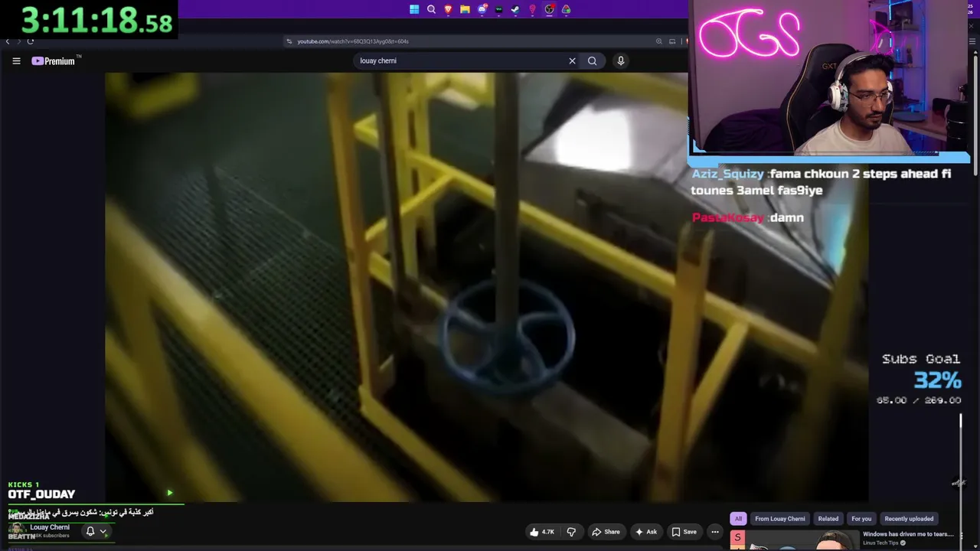Click the chat message "damn"

(x=787, y=218)
